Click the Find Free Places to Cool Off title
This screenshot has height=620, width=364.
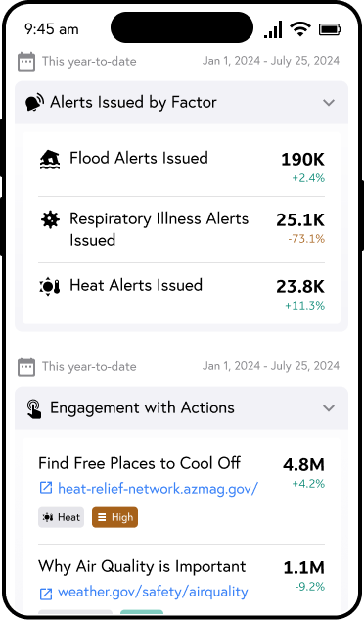click(140, 463)
